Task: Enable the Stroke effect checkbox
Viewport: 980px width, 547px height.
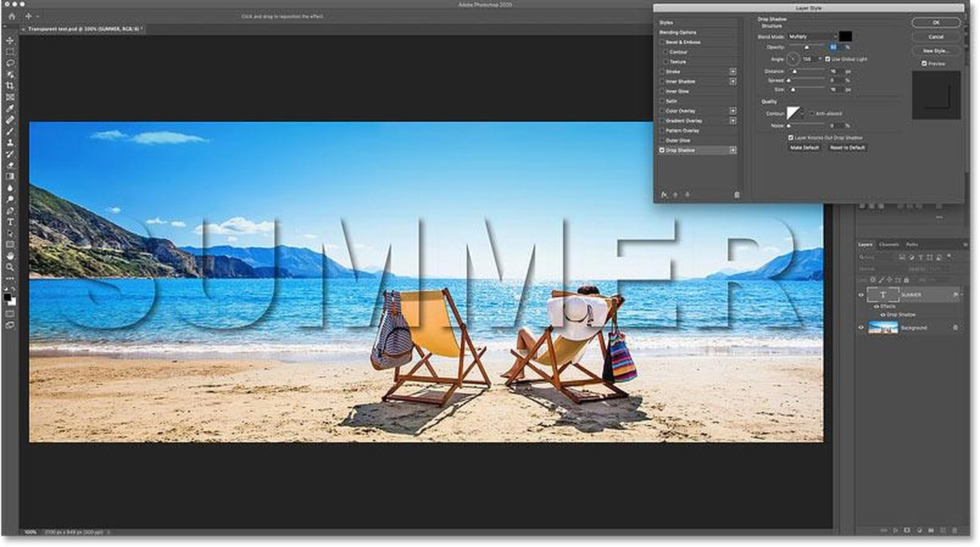Action: point(662,71)
